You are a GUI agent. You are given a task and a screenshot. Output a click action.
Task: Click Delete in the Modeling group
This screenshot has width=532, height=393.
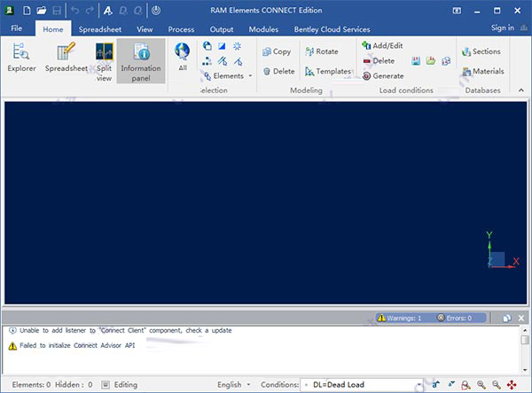tap(279, 71)
